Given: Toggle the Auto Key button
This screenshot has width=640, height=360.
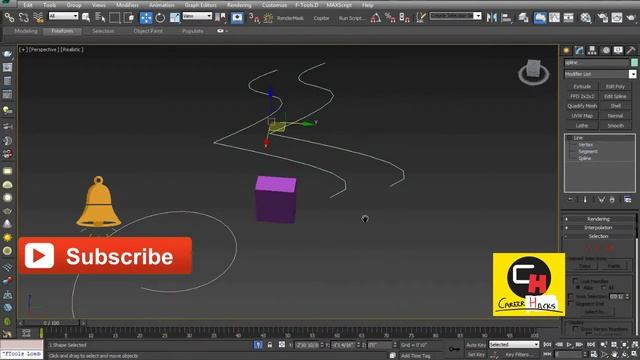Looking at the screenshot, I should 476,345.
